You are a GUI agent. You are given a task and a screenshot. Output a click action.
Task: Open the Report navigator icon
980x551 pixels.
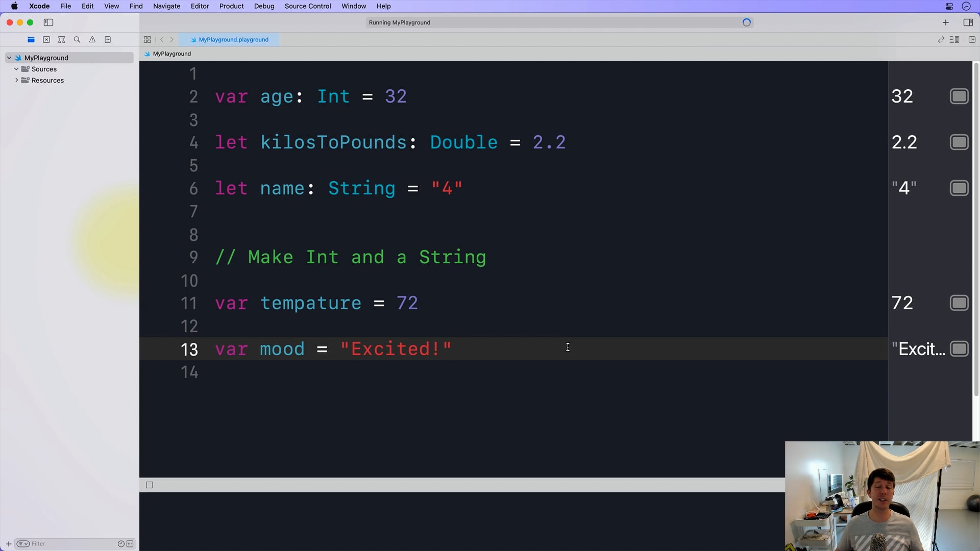[x=108, y=40]
